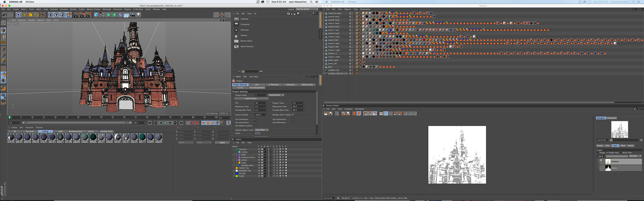The width and height of the screenshot is (644, 201).
Task: Switch to the Histogram tab
Action: [612, 118]
